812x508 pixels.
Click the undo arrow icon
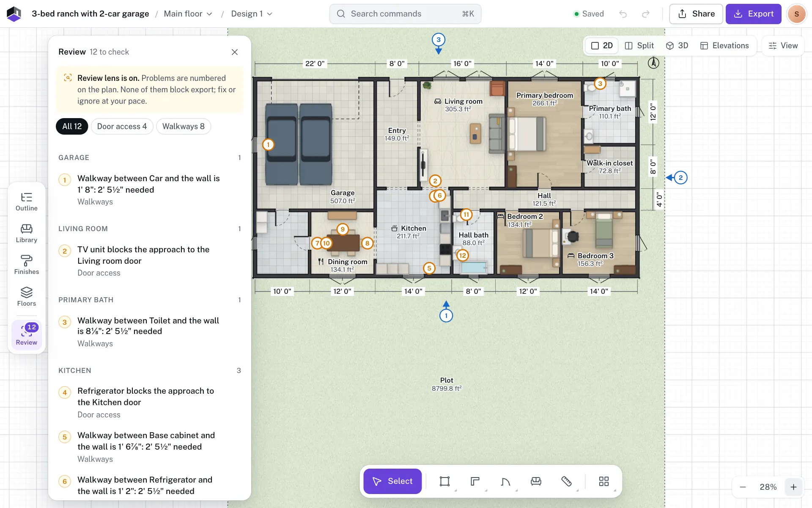point(623,14)
